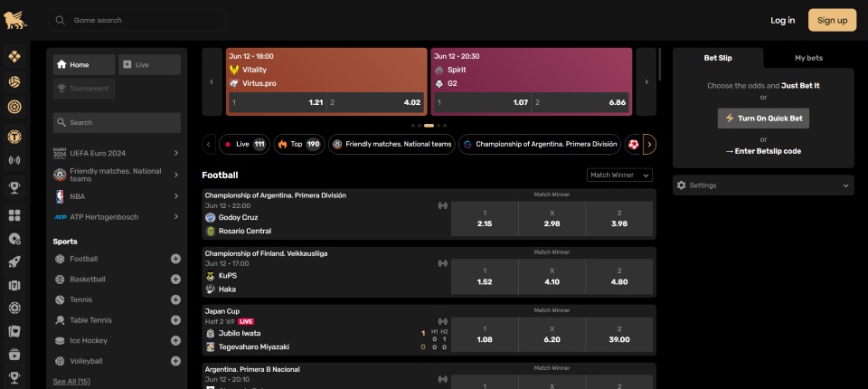Add Volleyball with its plus button
868x389 pixels.
(x=175, y=361)
